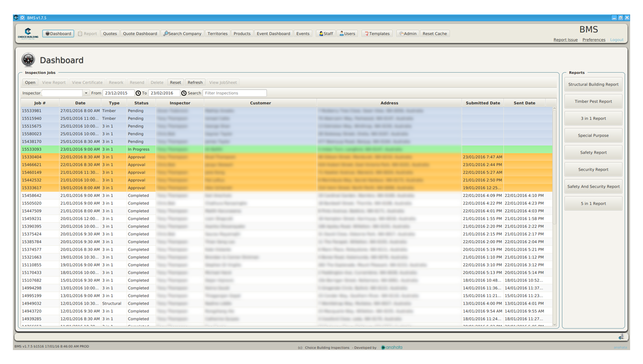Focus the Filter Inspections search box
Image resolution: width=643 pixels, height=364 pixels.
click(235, 93)
